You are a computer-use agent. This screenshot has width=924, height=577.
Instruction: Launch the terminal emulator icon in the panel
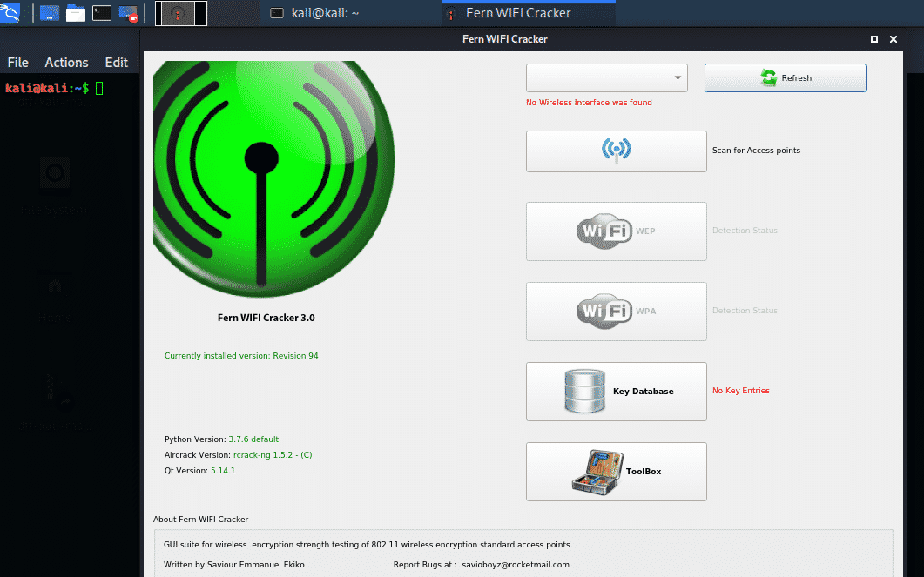101,13
